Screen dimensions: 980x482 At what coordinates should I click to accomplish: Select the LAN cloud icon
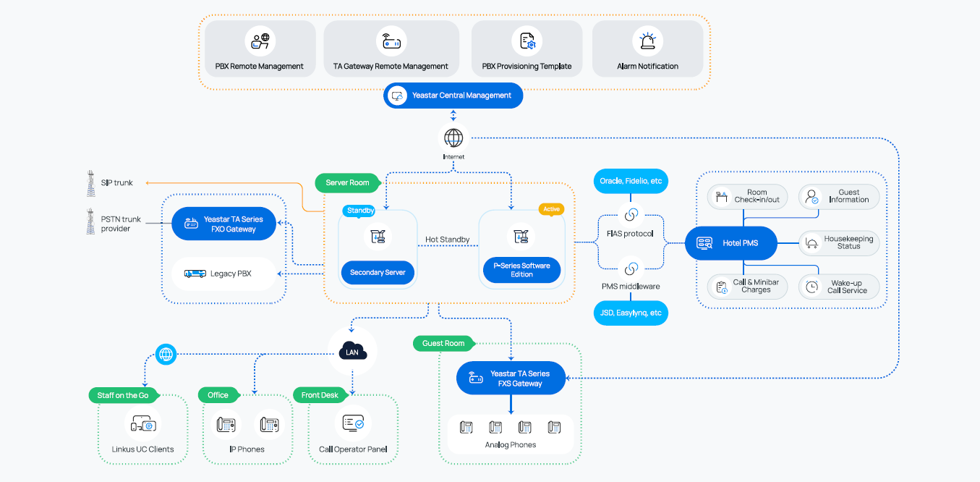tap(353, 352)
